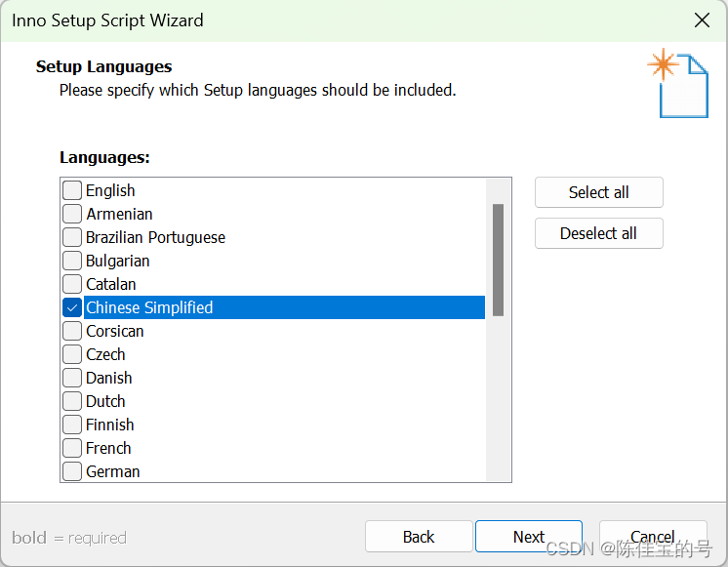Tick the Dutch checkbox
Viewport: 728px width, 567px height.
(72, 401)
